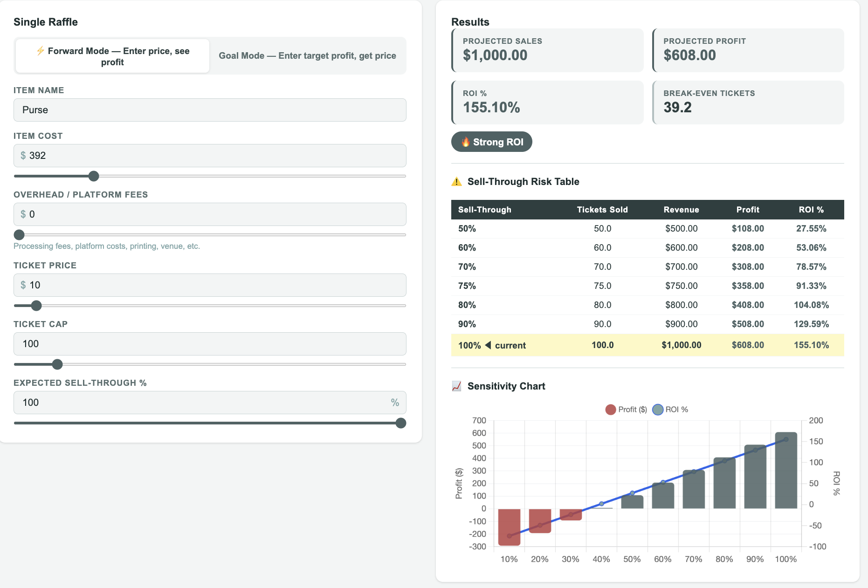The height and width of the screenshot is (588, 868).
Task: Click the Sell-Through column header
Action: [x=485, y=210]
